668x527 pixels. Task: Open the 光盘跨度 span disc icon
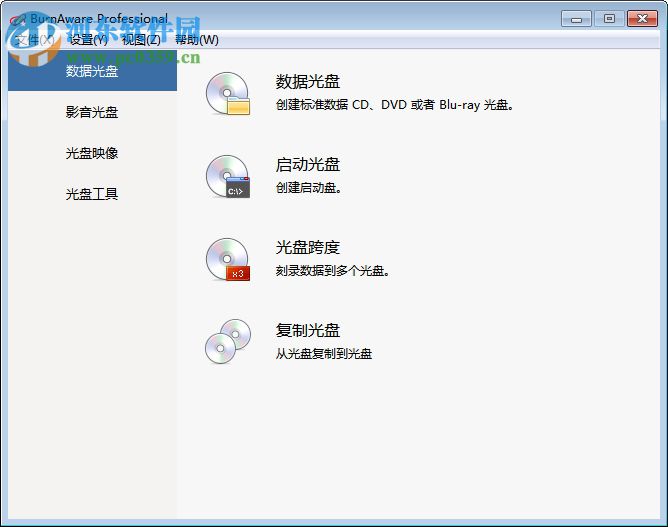(x=228, y=259)
